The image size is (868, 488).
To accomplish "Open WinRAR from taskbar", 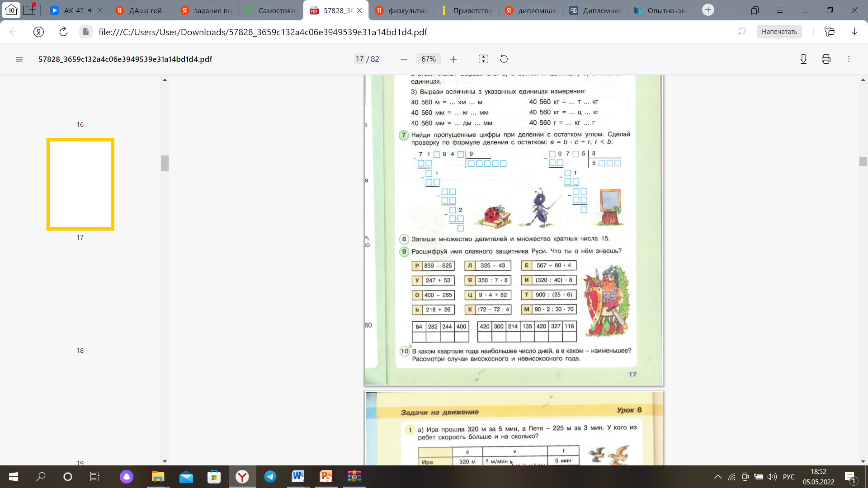I will point(354,477).
